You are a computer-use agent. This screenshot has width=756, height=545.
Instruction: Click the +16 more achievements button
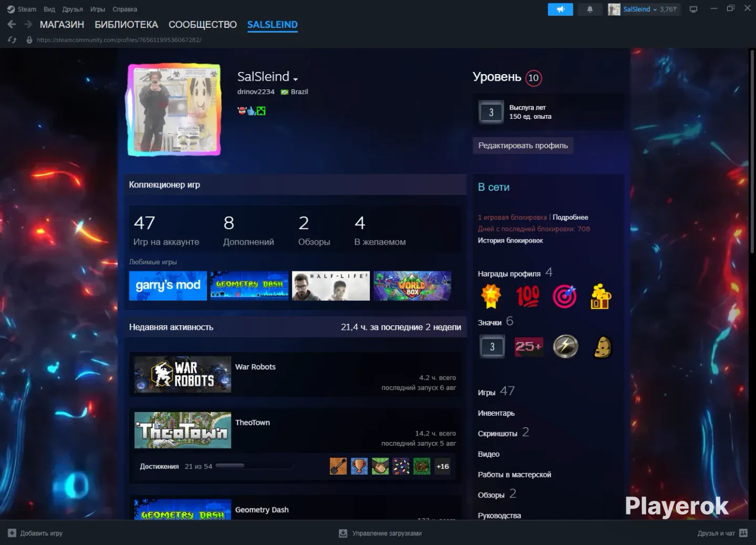(443, 466)
